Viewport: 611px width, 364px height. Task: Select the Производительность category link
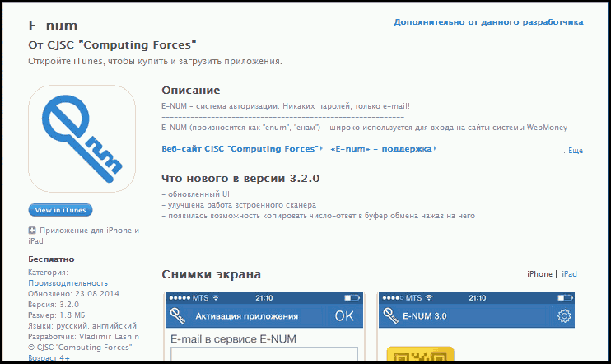[68, 283]
